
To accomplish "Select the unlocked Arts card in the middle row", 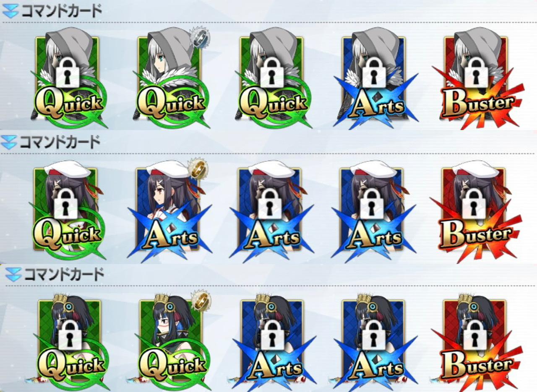I will pyautogui.click(x=170, y=210).
